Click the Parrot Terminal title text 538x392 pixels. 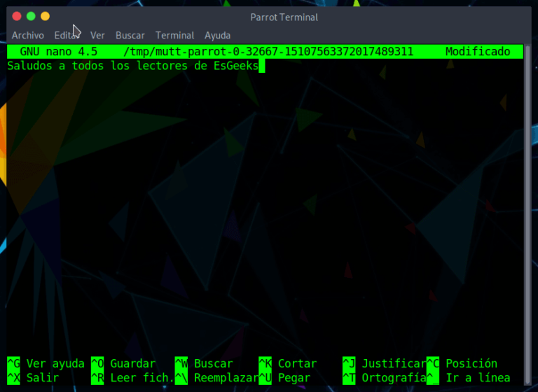284,17
